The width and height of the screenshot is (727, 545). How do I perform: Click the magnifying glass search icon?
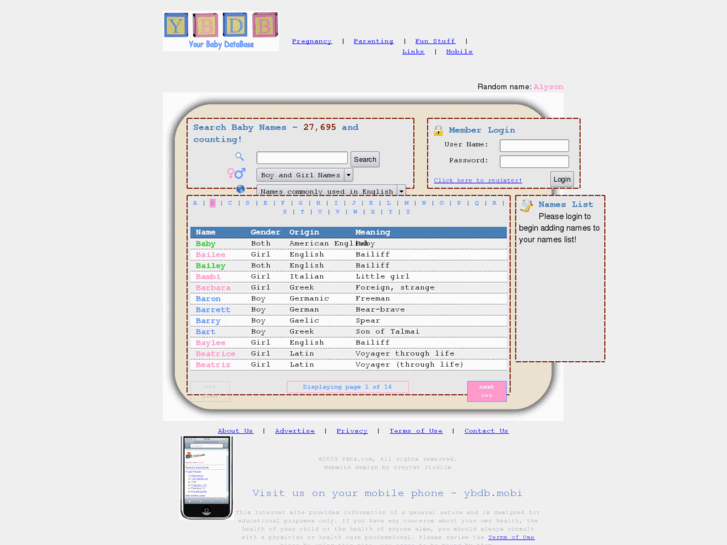239,157
